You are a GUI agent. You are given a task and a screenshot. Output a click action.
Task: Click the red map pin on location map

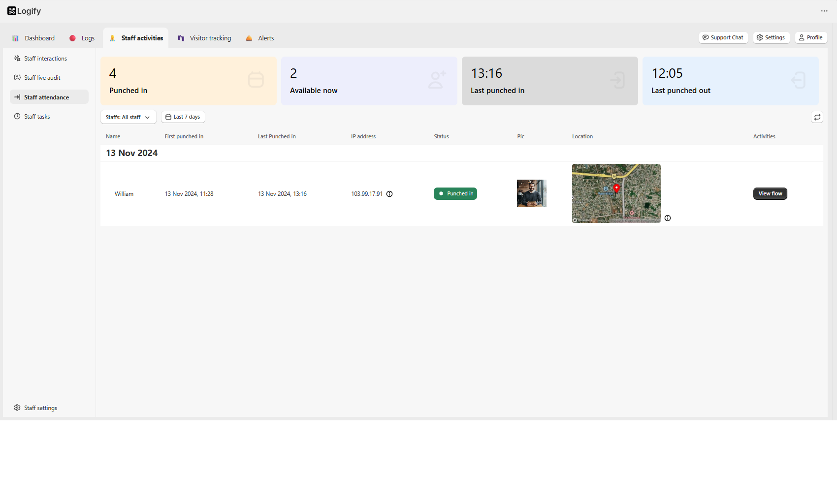[616, 188]
